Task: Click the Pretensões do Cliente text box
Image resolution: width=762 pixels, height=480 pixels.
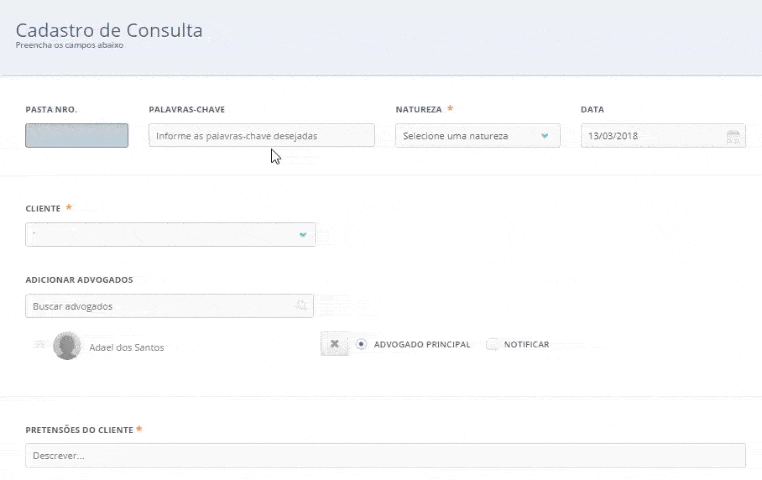Action: pos(385,456)
